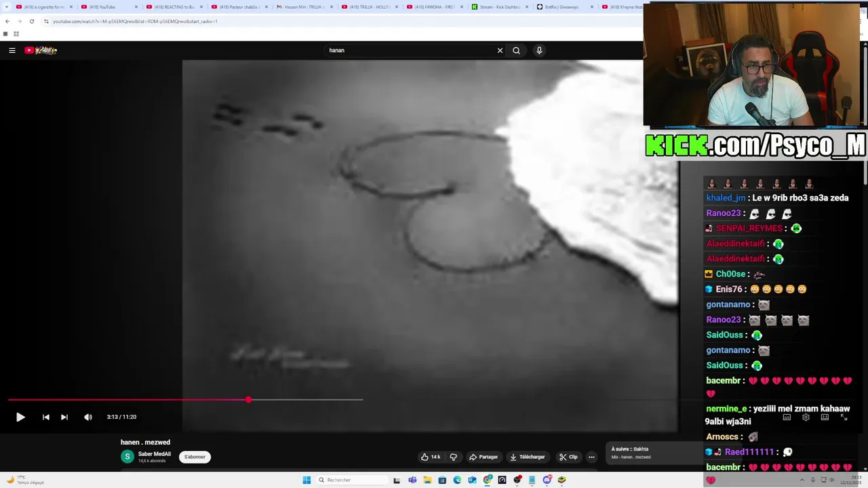Click the taskbar Rechercher search box
The height and width of the screenshot is (488, 868).
point(351,480)
